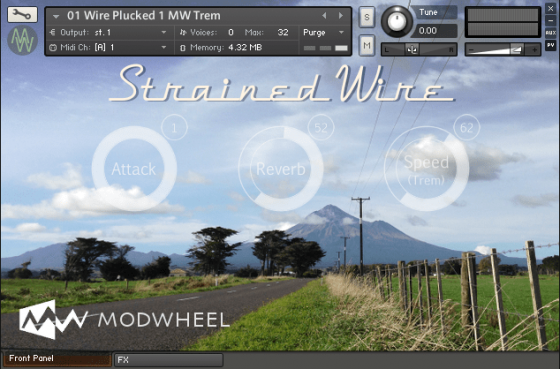This screenshot has height=369, width=560.
Task: Mute the instrument with M button
Action: click(367, 45)
